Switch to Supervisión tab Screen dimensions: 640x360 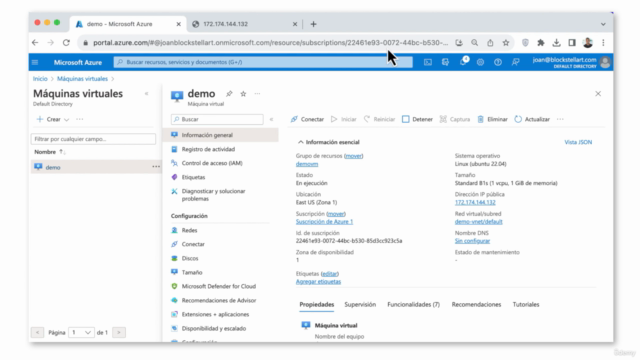point(360,304)
